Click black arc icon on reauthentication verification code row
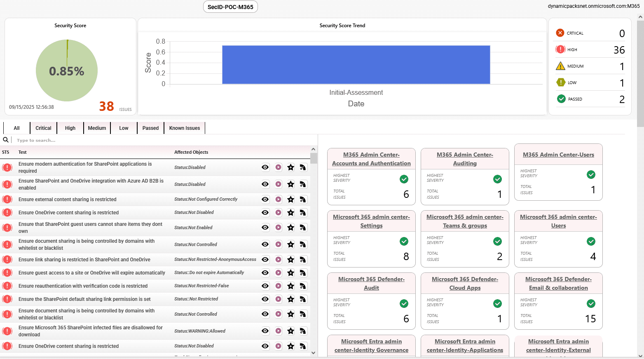Screen dimensions: 644x359 tap(303, 286)
